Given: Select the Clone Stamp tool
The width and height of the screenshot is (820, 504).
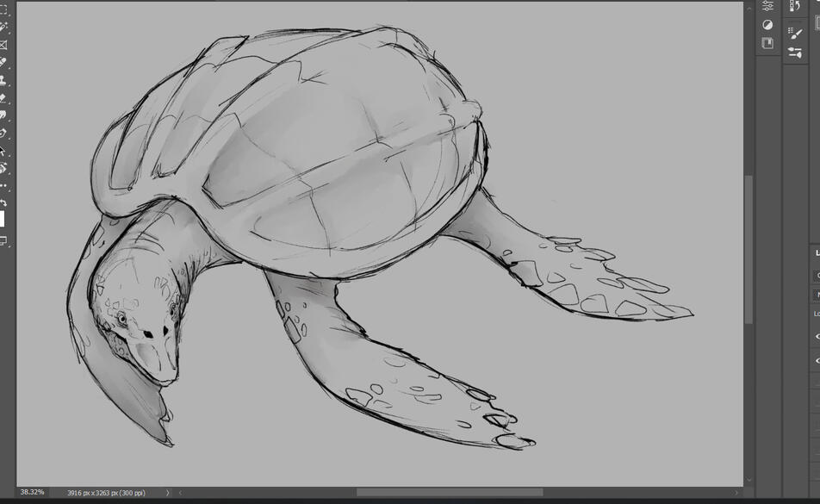Looking at the screenshot, I should (3, 80).
